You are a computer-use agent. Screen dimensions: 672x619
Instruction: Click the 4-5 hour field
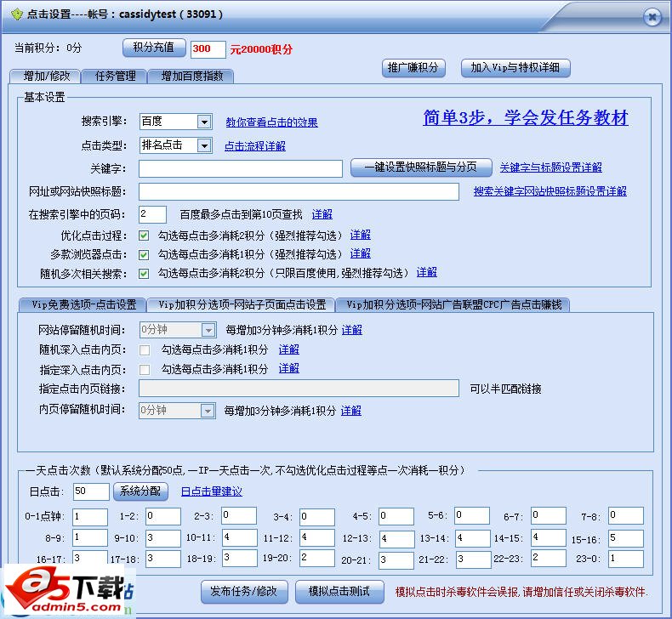click(x=396, y=517)
